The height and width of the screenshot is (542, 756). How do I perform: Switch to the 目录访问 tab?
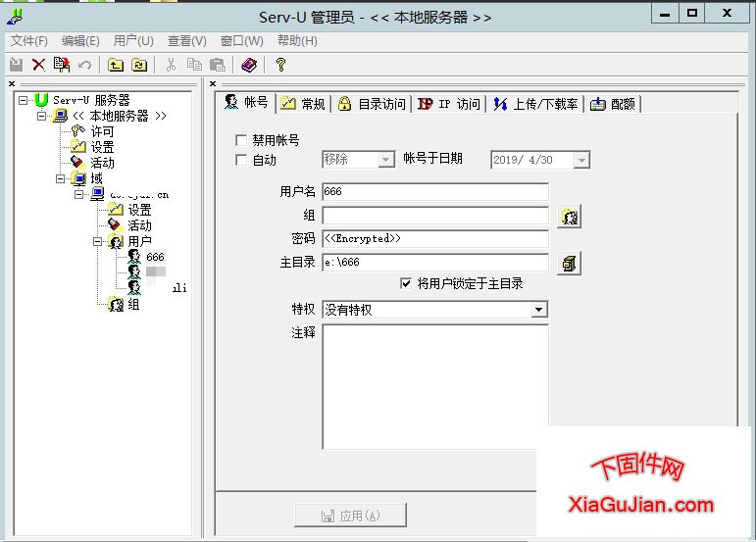[x=372, y=104]
